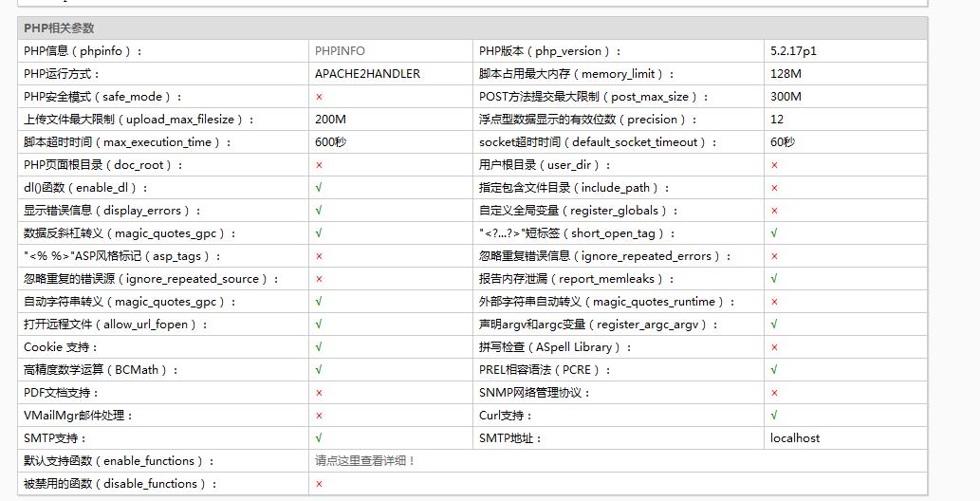Click the socket超时时间 label
Image resolution: width=980 pixels, height=501 pixels.
click(x=598, y=142)
